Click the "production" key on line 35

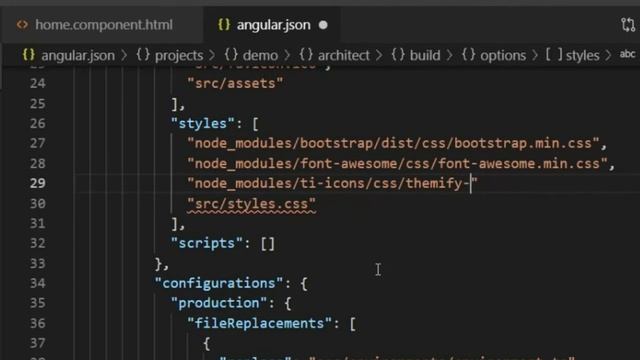(x=219, y=303)
